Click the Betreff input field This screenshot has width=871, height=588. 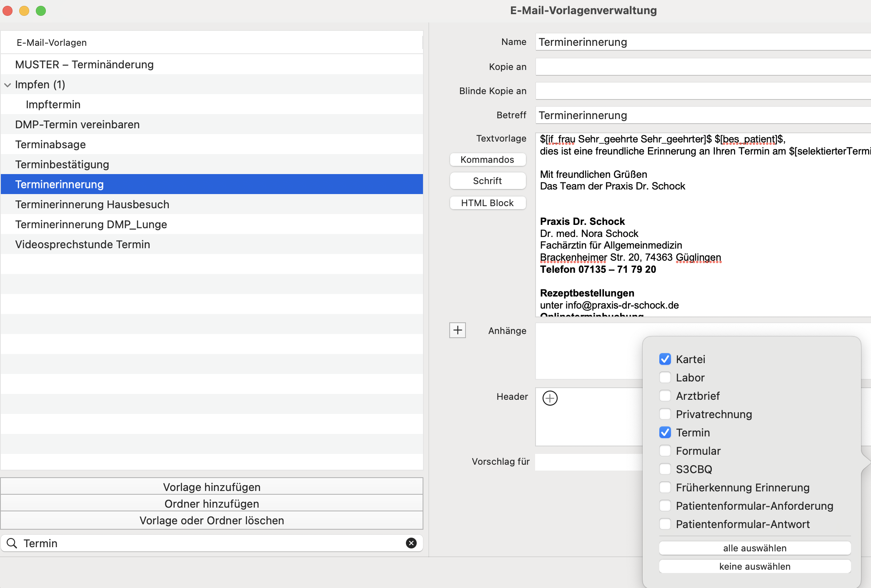(703, 115)
